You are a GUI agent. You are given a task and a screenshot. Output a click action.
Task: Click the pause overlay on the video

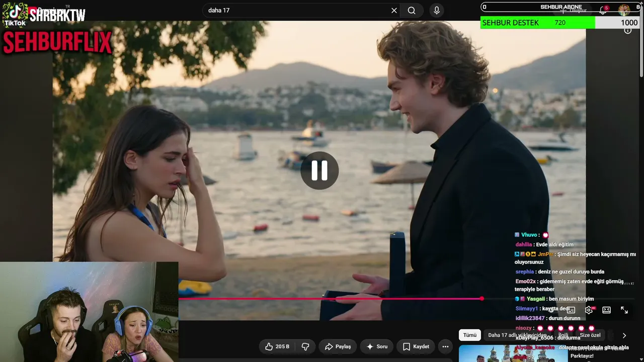coord(319,170)
